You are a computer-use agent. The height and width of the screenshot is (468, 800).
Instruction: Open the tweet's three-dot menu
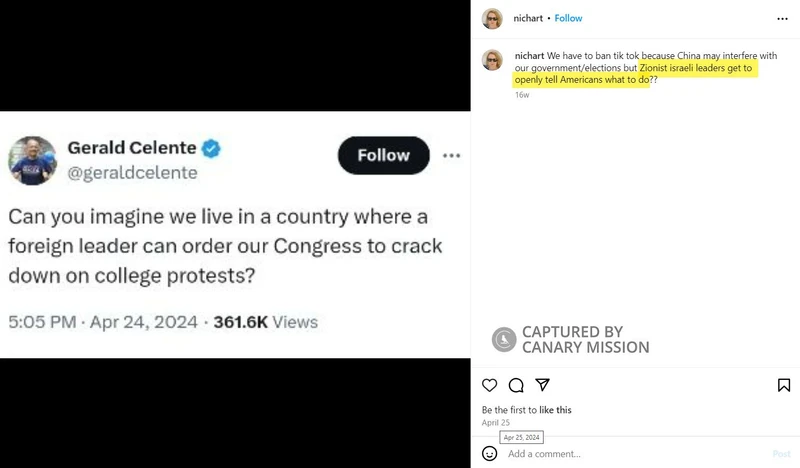pyautogui.click(x=452, y=156)
